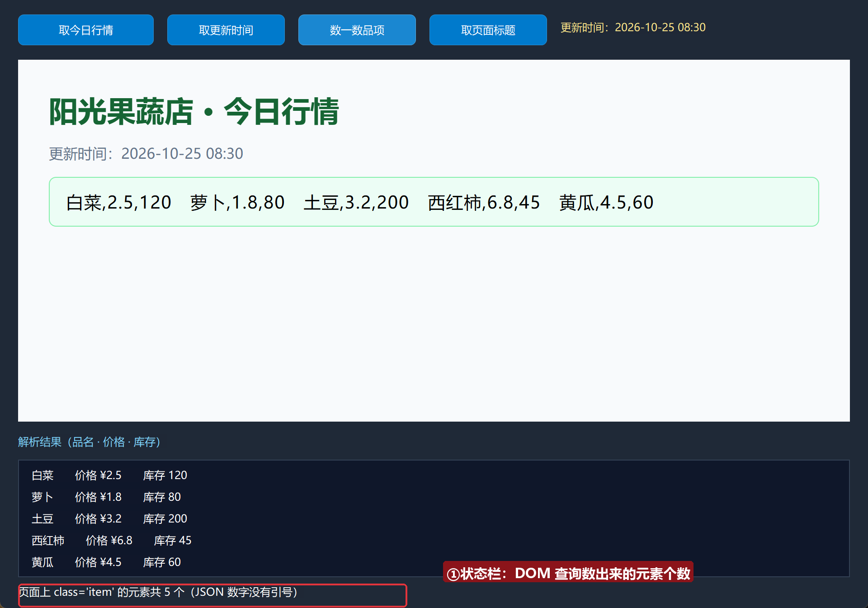Image resolution: width=868 pixels, height=608 pixels.
Task: Select the 更新时间 label in top bar
Action: [x=633, y=28]
